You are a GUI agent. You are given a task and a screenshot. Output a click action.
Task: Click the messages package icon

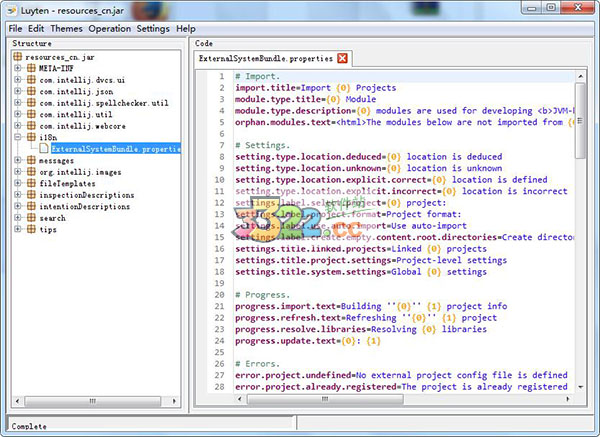coord(32,160)
